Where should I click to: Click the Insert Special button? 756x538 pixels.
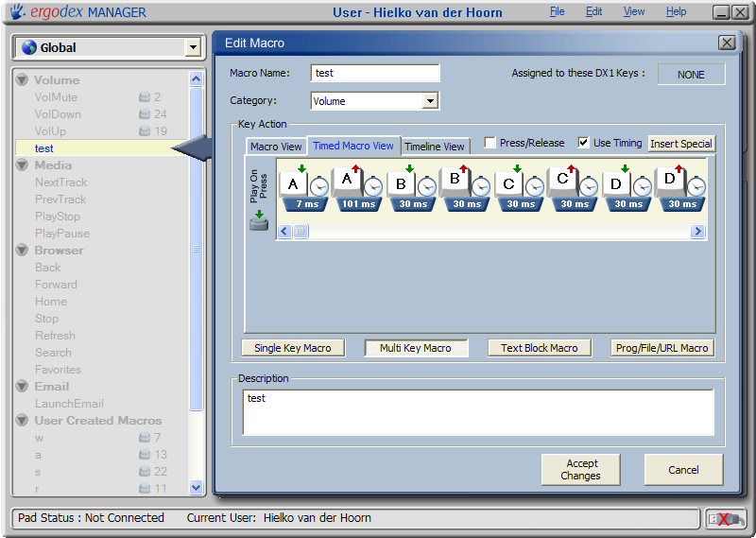[680, 144]
